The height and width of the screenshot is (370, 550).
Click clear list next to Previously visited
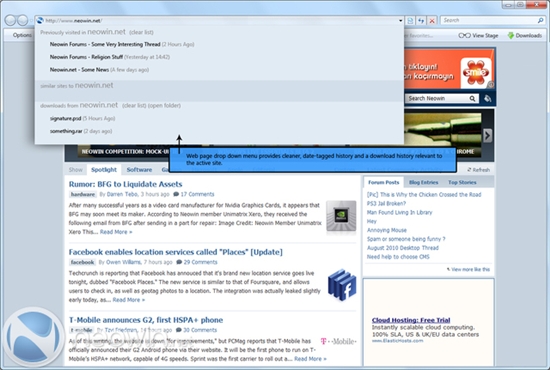141,32
